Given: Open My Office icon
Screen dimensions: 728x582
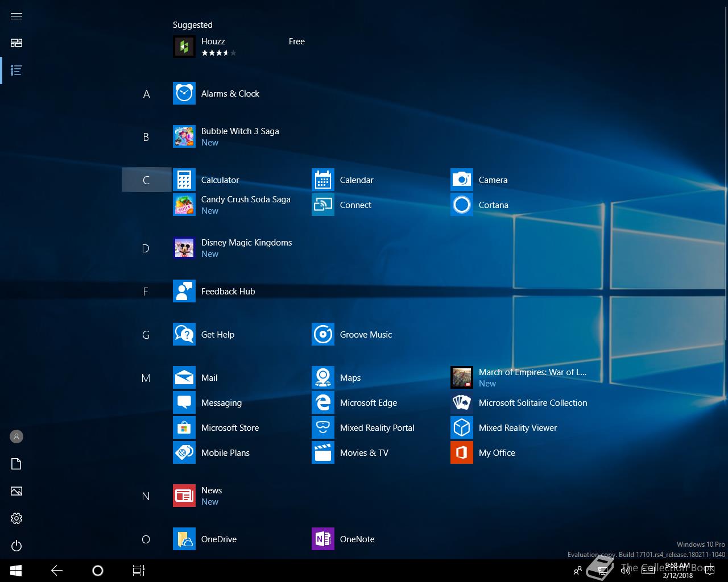Looking at the screenshot, I should (462, 452).
